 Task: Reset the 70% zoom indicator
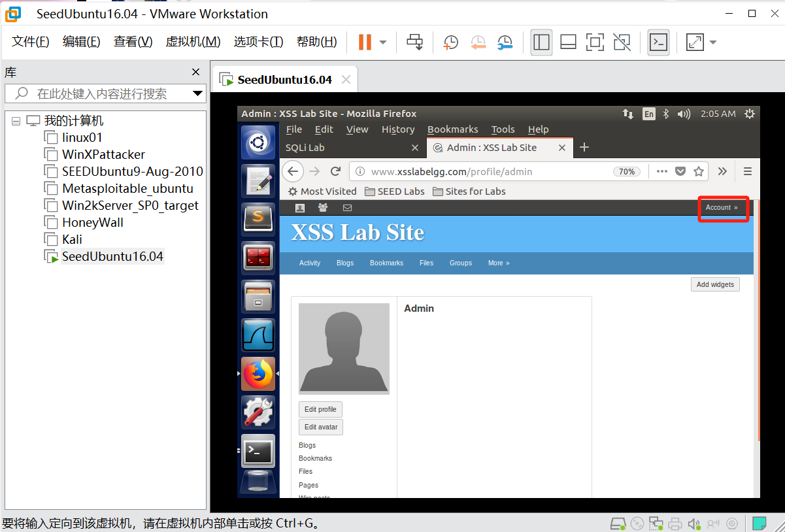coord(627,171)
